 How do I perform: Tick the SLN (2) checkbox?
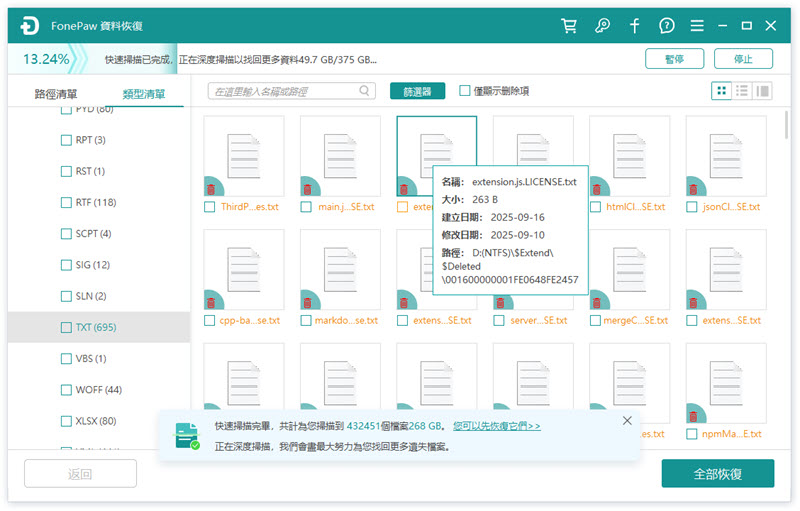[66, 296]
